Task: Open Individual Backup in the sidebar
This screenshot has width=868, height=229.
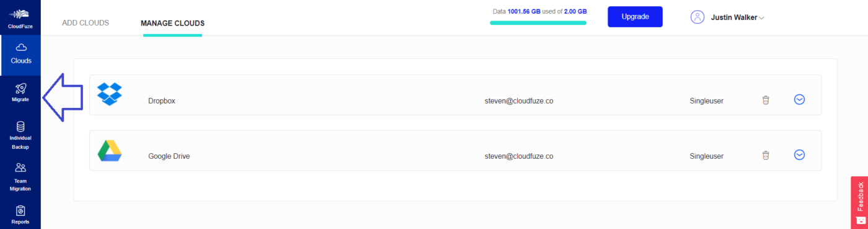Action: tap(20, 135)
